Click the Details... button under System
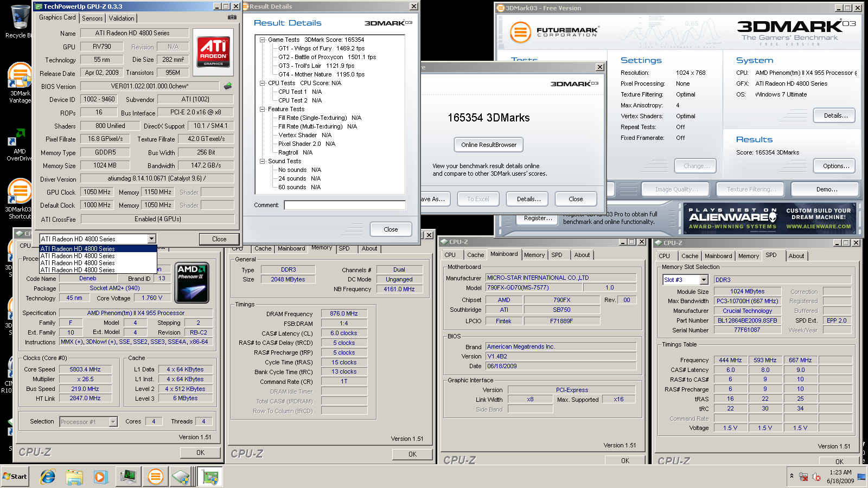Viewport: 868px width, 488px height. click(834, 115)
